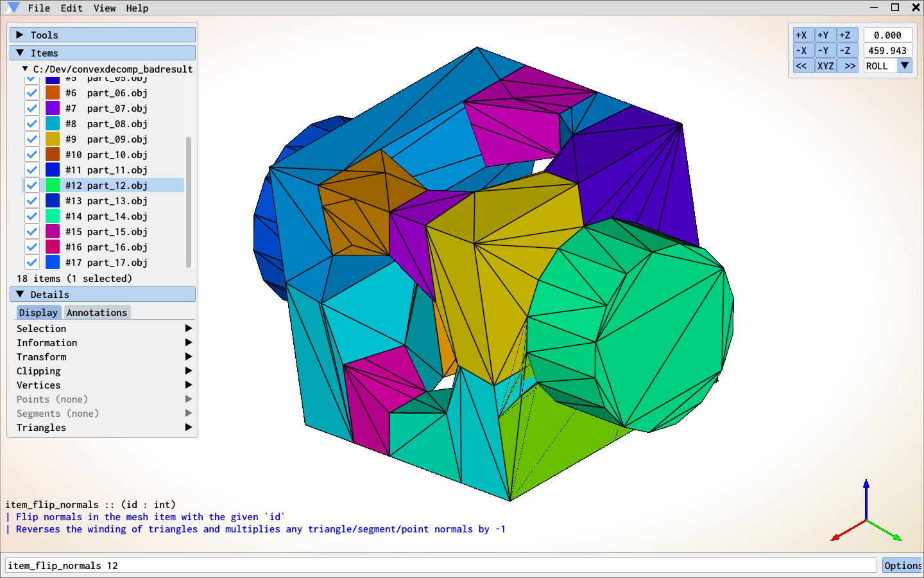Uncheck visibility of part_11.obj

32,170
